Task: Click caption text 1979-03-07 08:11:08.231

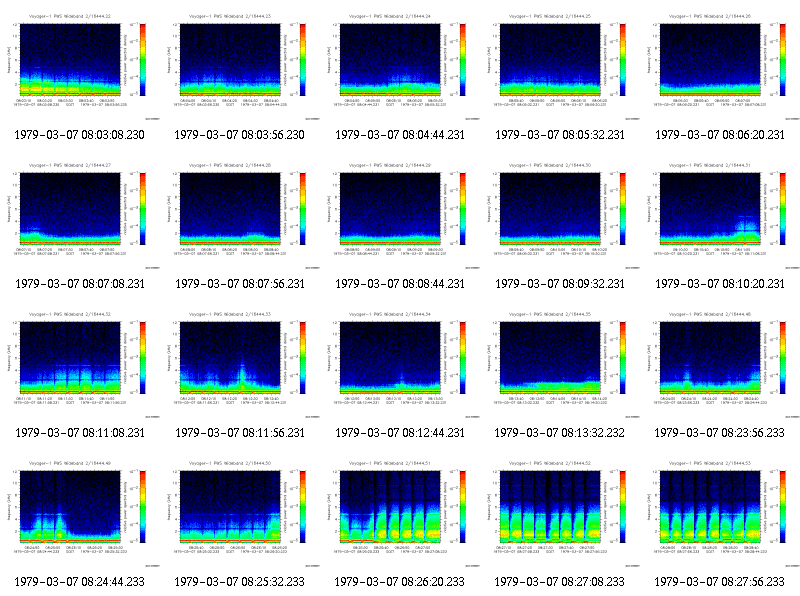Action: point(80,433)
